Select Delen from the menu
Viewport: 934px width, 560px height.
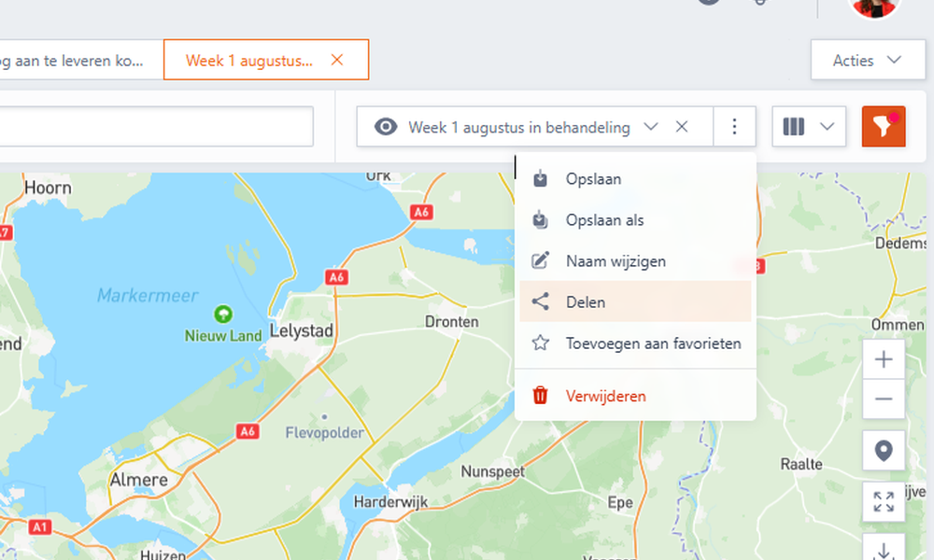[x=635, y=301]
